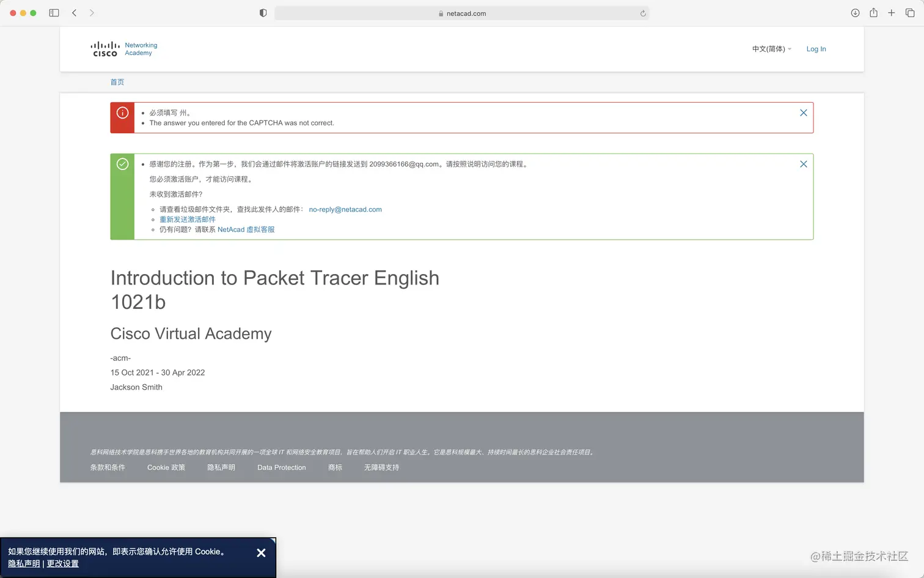This screenshot has height=578, width=924.
Task: Click instructor name Jackson Smith
Action: [136, 387]
